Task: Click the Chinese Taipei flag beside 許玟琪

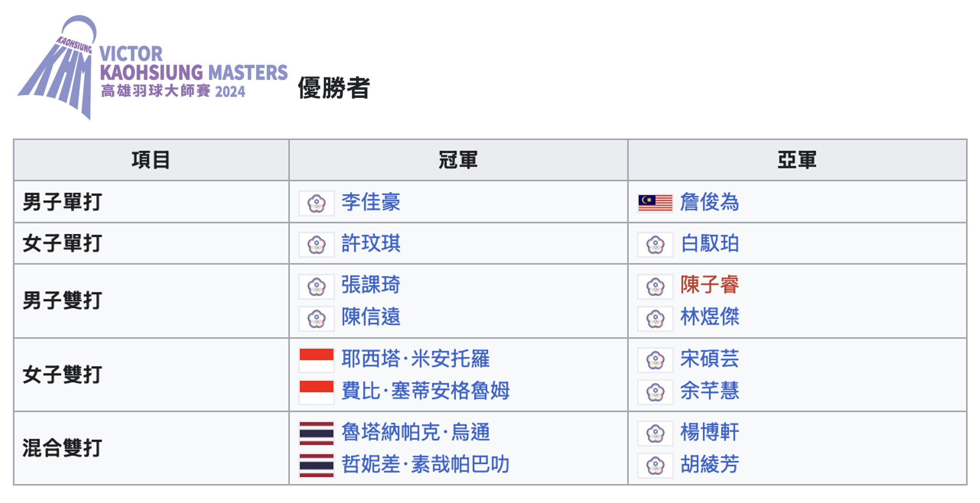Action: [x=316, y=245]
